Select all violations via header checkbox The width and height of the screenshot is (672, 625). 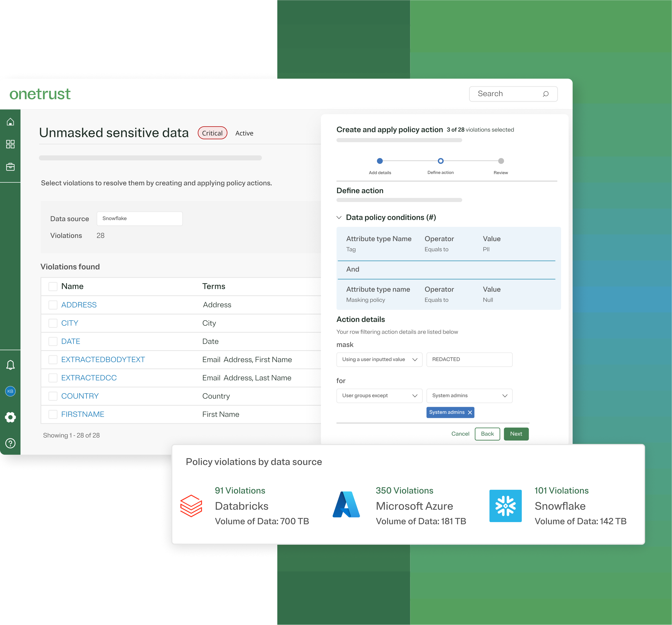pyautogui.click(x=53, y=286)
